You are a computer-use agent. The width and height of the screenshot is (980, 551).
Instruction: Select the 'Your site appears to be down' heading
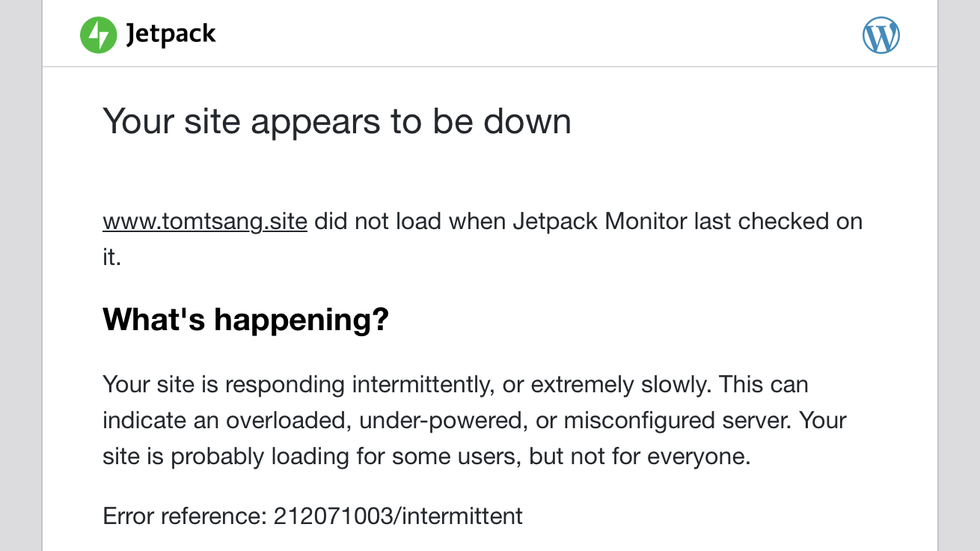pyautogui.click(x=337, y=121)
